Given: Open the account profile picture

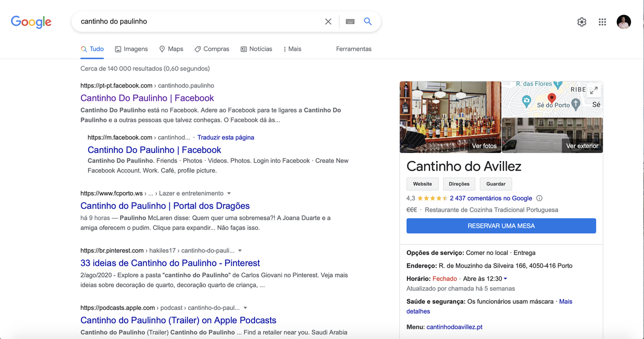Looking at the screenshot, I should pyautogui.click(x=624, y=22).
